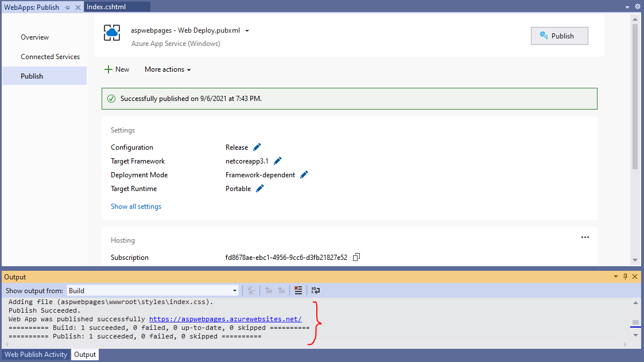
Task: Click the Azure App Service cloud icon
Action: click(x=112, y=33)
